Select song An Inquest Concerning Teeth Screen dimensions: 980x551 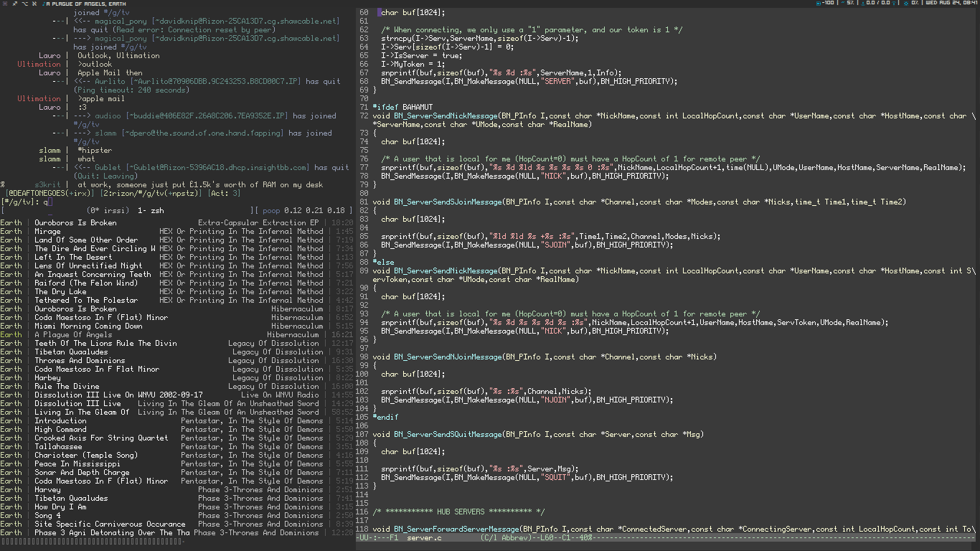[x=176, y=275]
